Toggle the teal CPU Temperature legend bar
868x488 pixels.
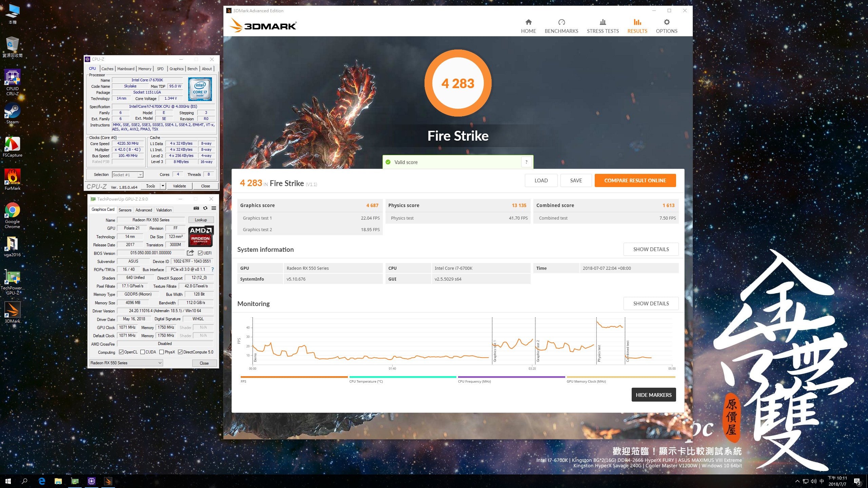[x=403, y=377]
